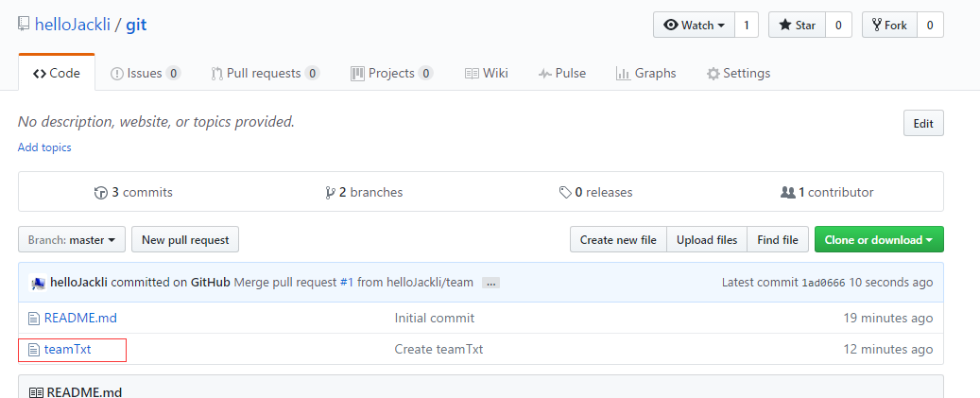Image resolution: width=980 pixels, height=398 pixels.
Task: Open the README.md file link
Action: (x=80, y=318)
